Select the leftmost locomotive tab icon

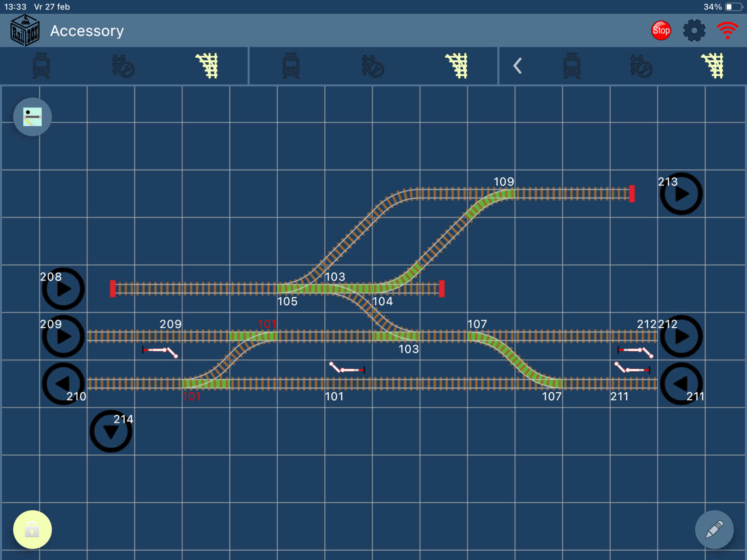pyautogui.click(x=41, y=66)
